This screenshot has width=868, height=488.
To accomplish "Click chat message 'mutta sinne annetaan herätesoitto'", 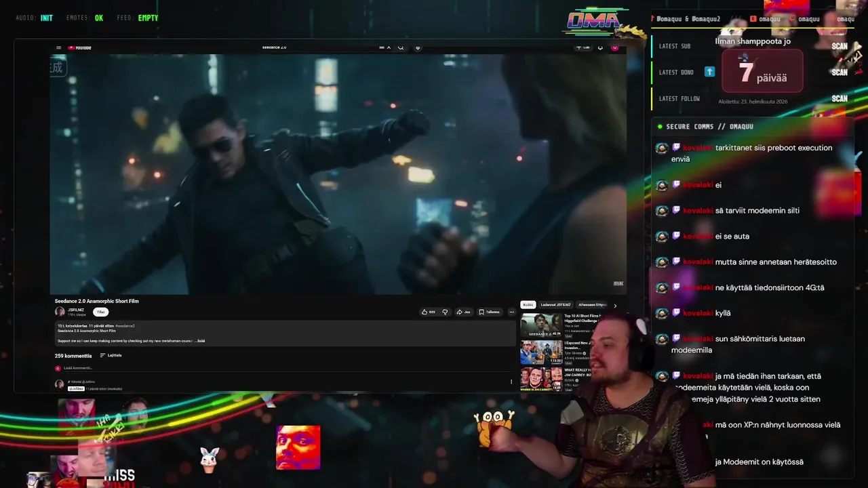I will (776, 262).
